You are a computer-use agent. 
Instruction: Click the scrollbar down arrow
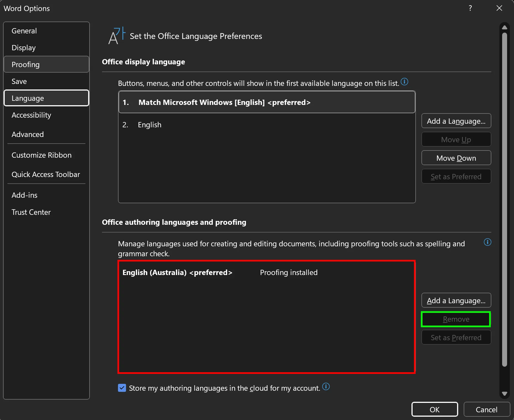(x=505, y=394)
